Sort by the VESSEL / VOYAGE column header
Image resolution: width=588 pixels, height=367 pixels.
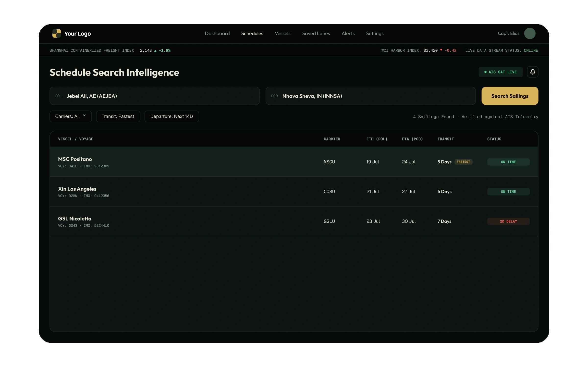[76, 139]
